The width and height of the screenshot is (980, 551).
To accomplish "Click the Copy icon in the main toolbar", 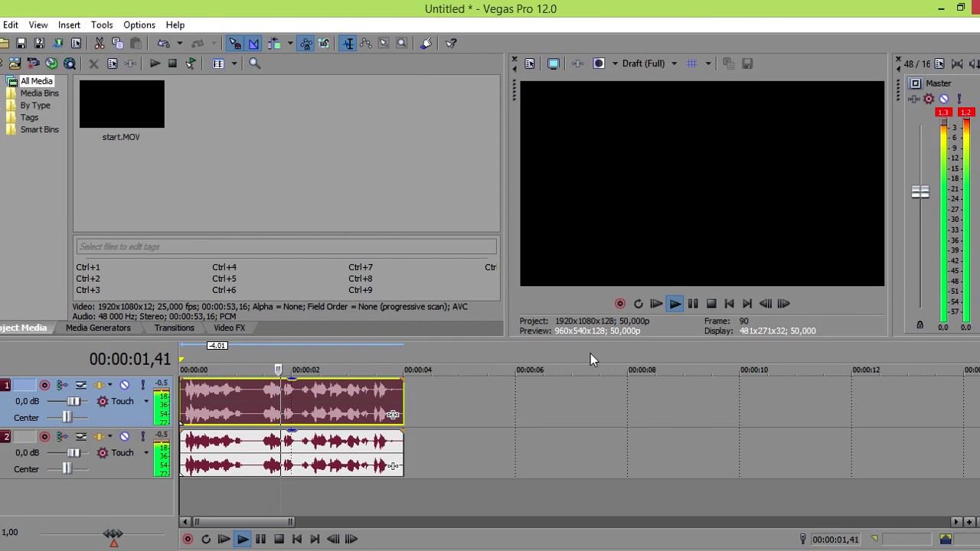I will click(x=117, y=44).
